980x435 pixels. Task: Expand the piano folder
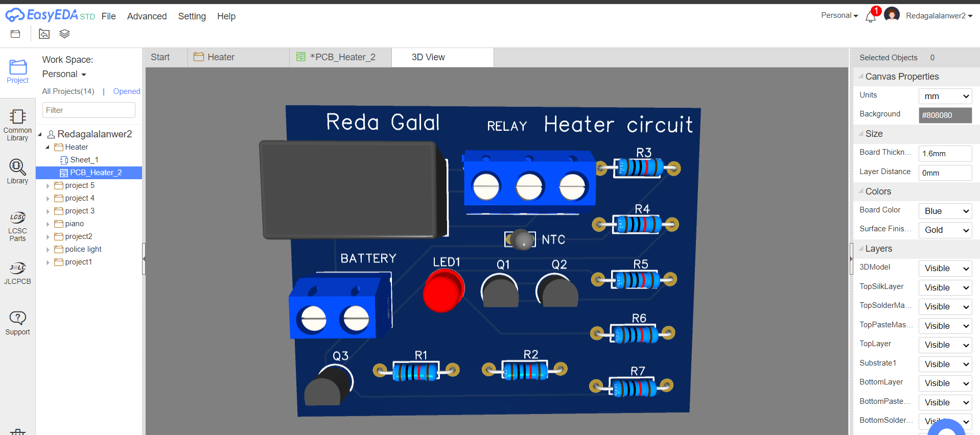point(48,224)
